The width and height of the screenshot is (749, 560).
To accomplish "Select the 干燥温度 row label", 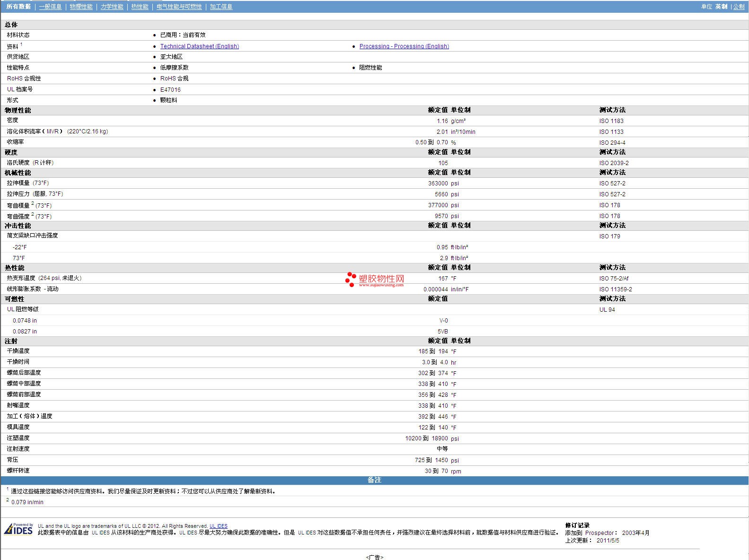I will (18, 351).
